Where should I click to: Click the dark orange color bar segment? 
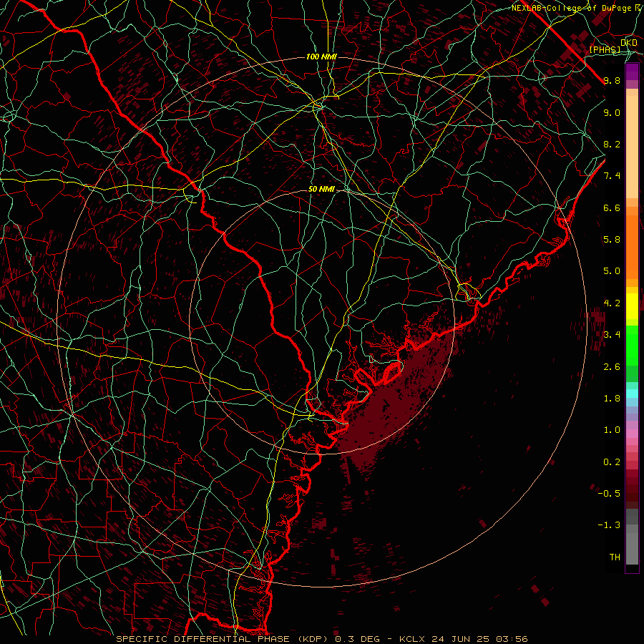[632, 247]
